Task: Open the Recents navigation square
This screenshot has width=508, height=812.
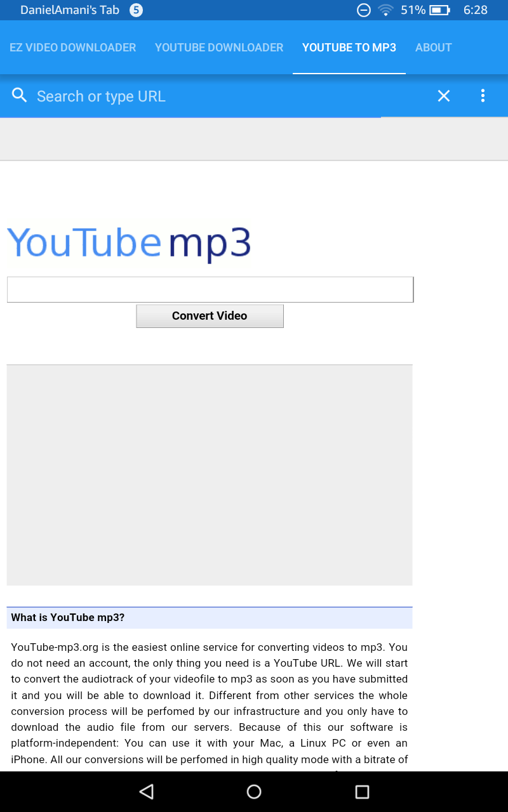Action: 363,791
